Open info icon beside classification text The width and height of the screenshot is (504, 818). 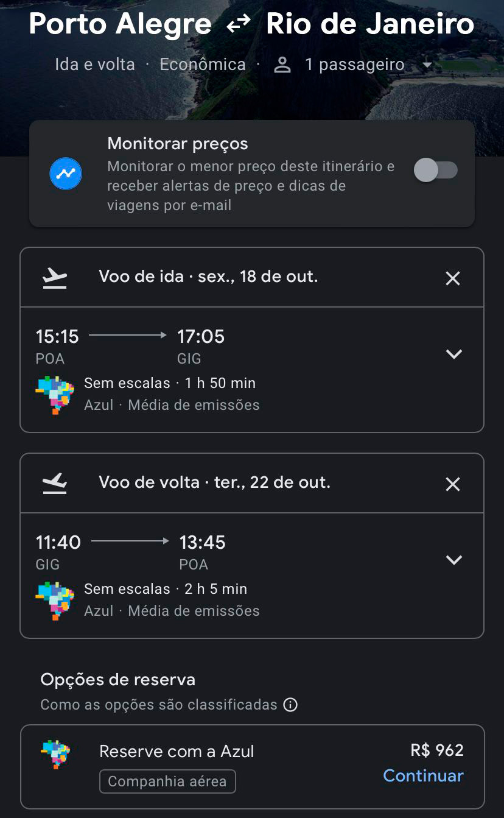point(291,705)
